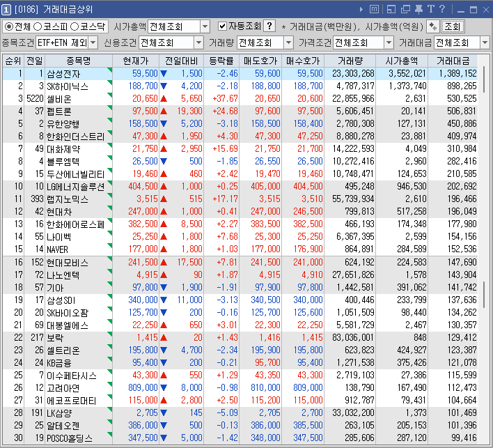Select the 한화인더스트리 stock name

tap(75, 137)
